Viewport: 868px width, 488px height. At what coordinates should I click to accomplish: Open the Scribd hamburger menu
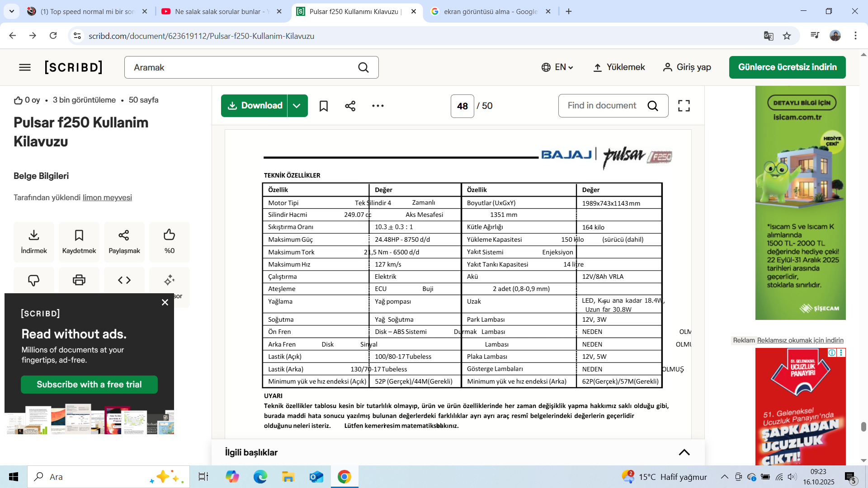25,67
